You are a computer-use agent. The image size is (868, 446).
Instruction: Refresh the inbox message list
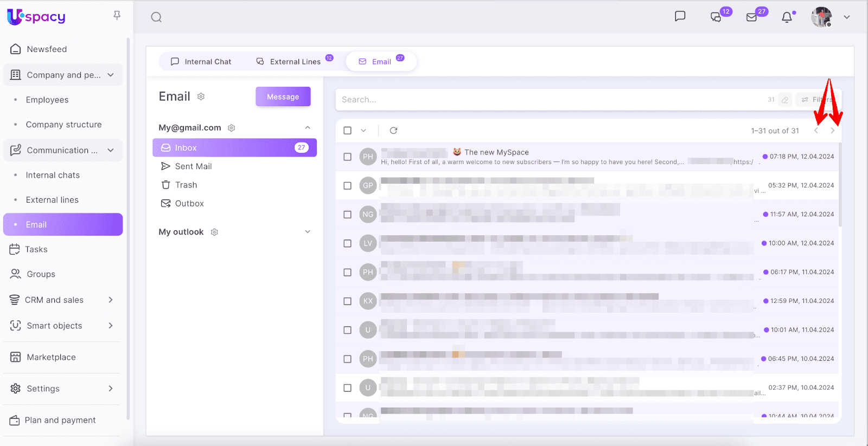[x=393, y=131]
